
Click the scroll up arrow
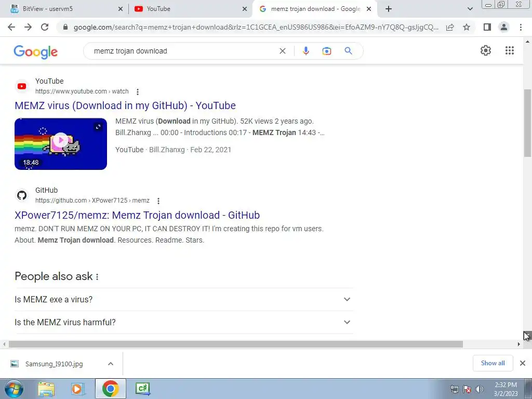pos(527,42)
